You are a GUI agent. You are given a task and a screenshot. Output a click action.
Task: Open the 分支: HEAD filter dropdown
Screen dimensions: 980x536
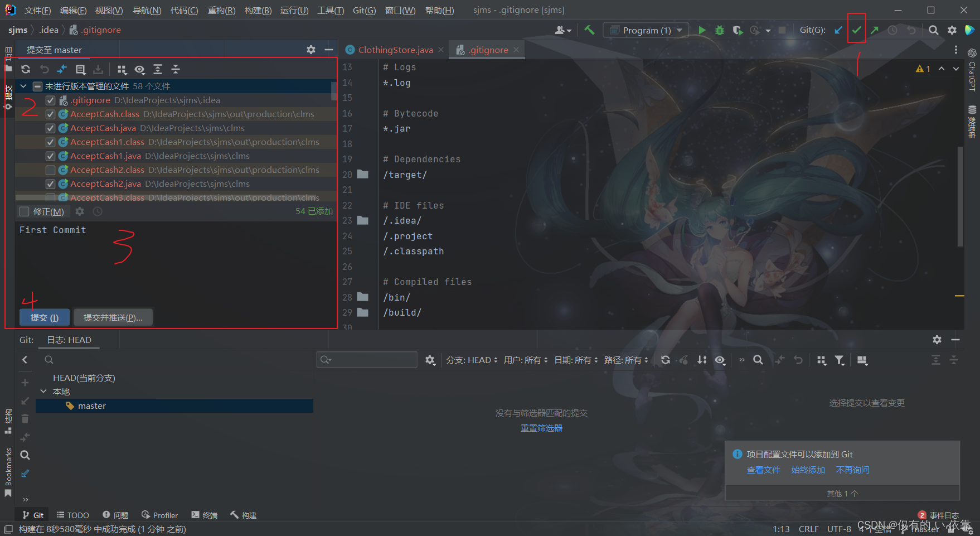[472, 360]
